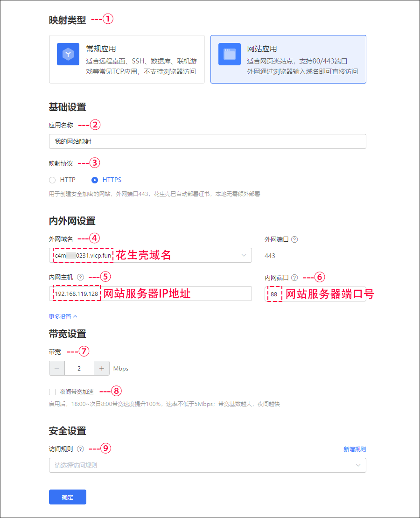Collapse the 更多设置 section
420x518 pixels.
(63, 316)
